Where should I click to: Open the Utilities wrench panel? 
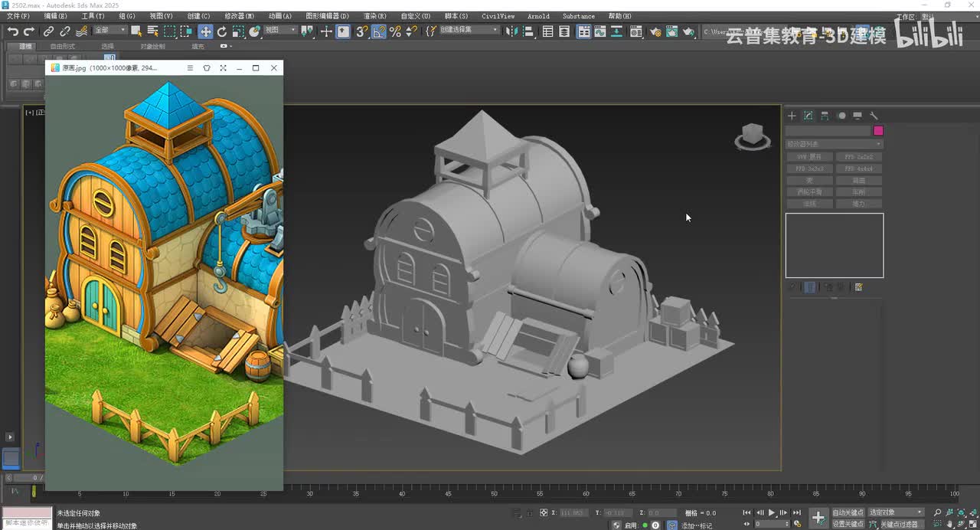click(874, 116)
